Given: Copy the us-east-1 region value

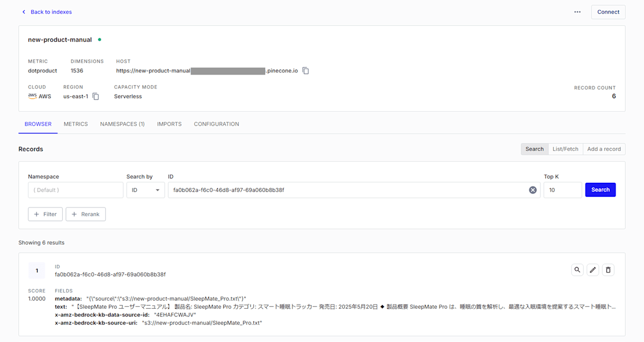Looking at the screenshot, I should click(96, 96).
